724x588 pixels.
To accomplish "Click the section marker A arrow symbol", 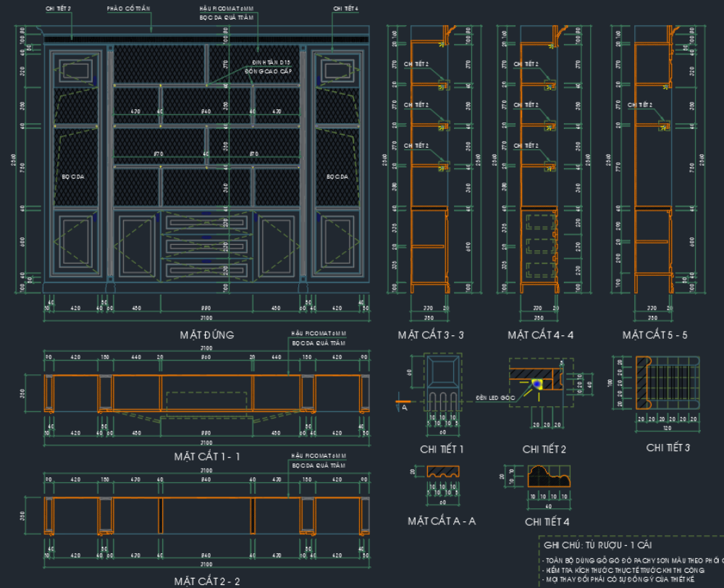I will click(403, 406).
